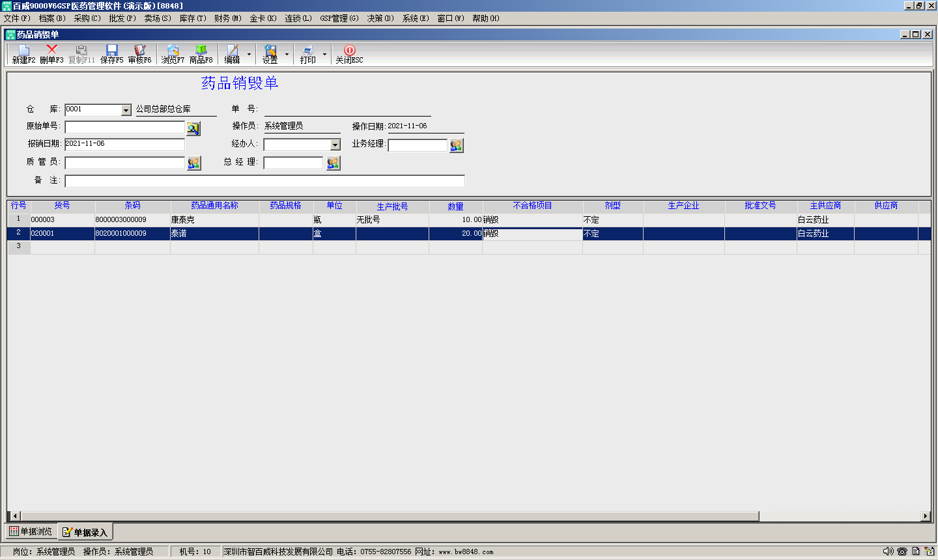
Task: Open dropdown arrow next to 设置 button
Action: tap(287, 54)
